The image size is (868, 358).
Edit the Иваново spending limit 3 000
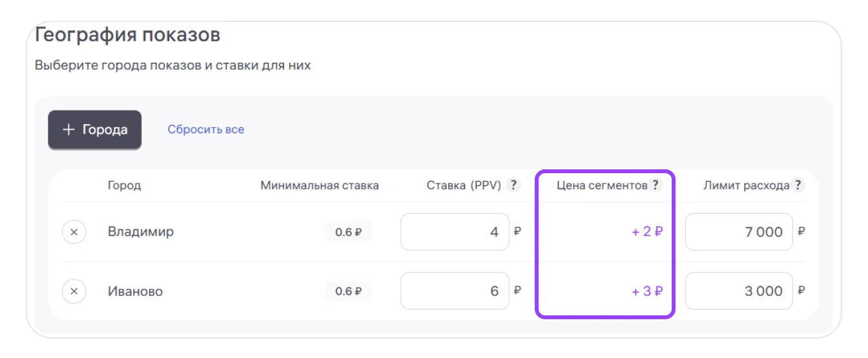(x=739, y=291)
